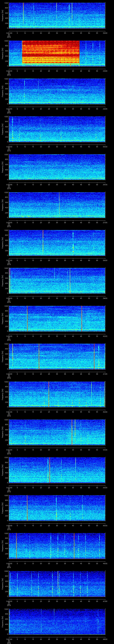Select the 41:00 end time label

click(105, 374)
